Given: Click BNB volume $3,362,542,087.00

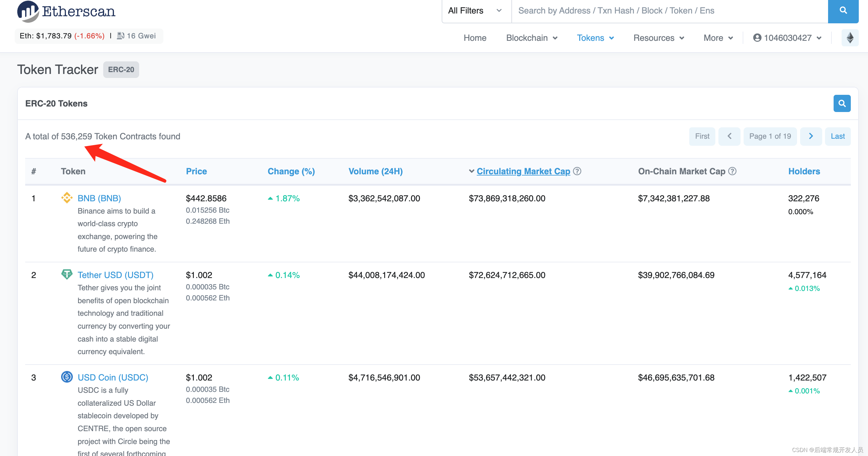Looking at the screenshot, I should point(384,198).
